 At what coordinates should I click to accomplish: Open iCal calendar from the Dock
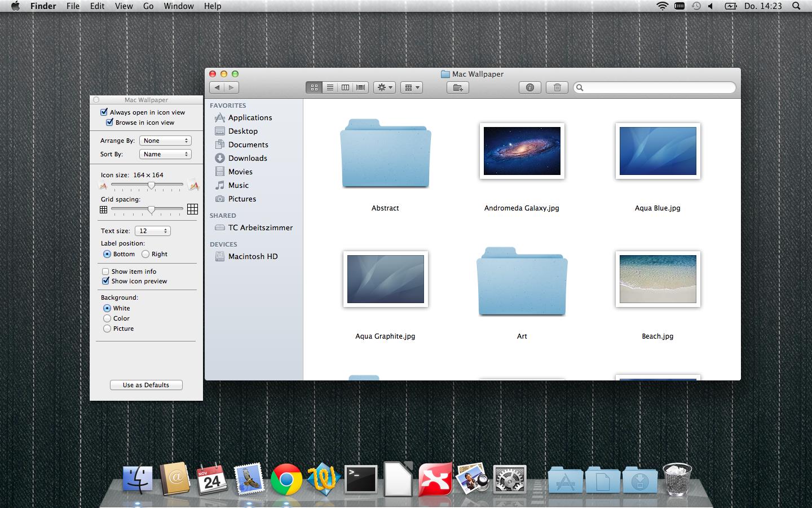coord(212,480)
